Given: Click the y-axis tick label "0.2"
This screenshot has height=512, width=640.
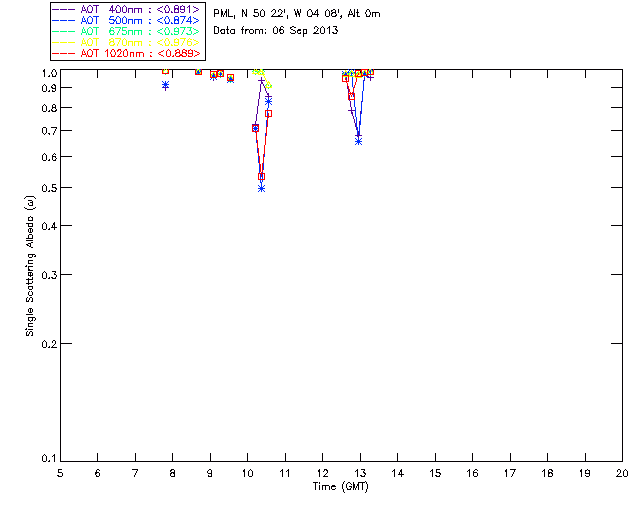Looking at the screenshot, I should click(49, 344).
